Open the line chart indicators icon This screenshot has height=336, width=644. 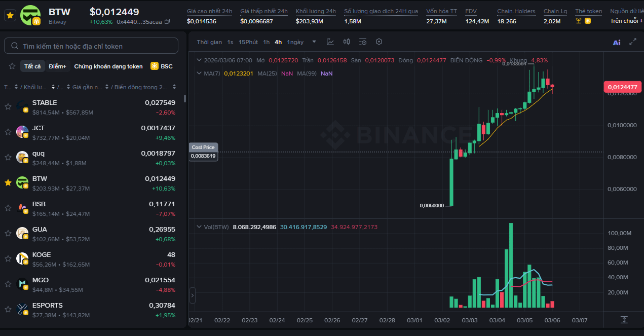[330, 42]
